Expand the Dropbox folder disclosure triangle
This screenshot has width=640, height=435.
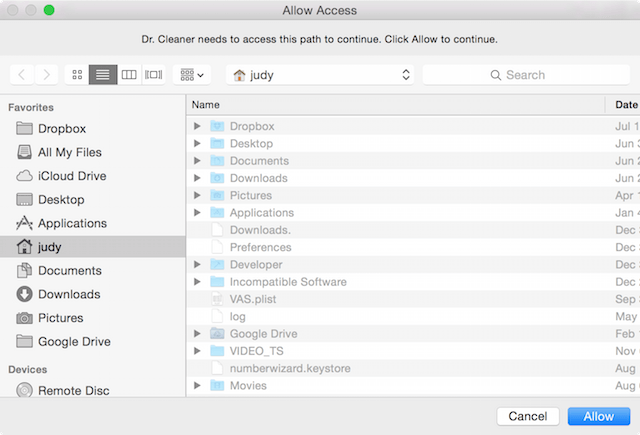tap(197, 126)
